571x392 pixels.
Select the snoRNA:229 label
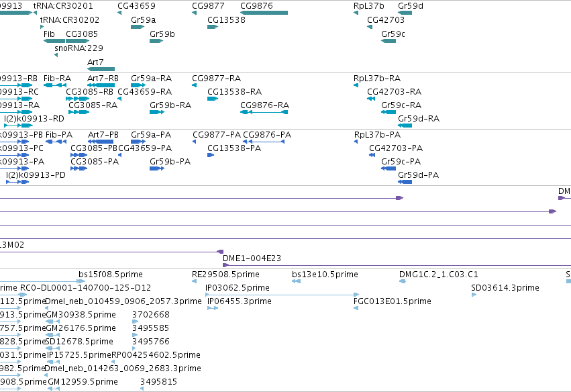click(x=79, y=48)
